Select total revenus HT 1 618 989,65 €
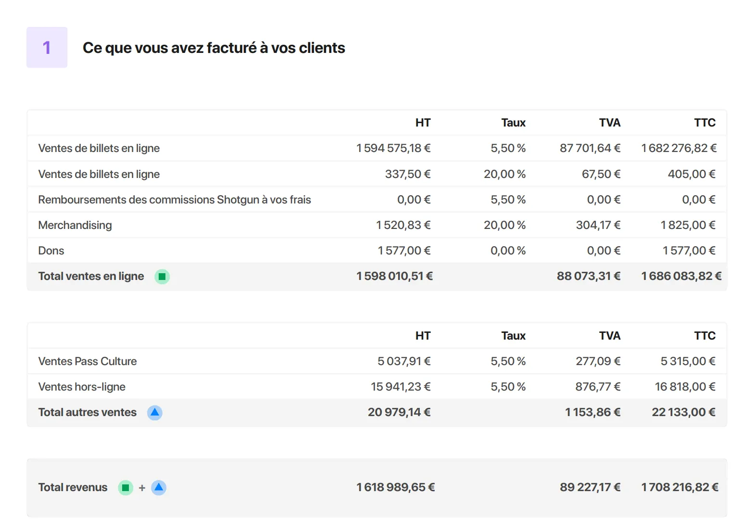 (x=395, y=487)
